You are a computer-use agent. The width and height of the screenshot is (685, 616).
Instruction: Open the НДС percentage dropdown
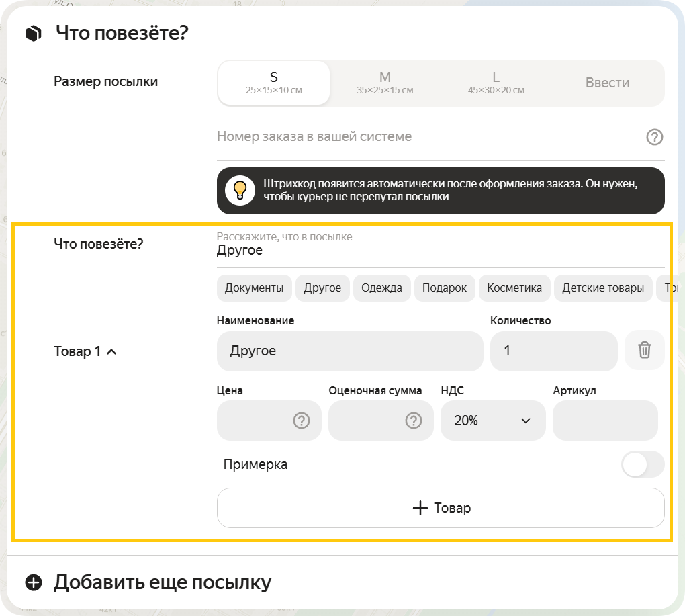pyautogui.click(x=493, y=421)
